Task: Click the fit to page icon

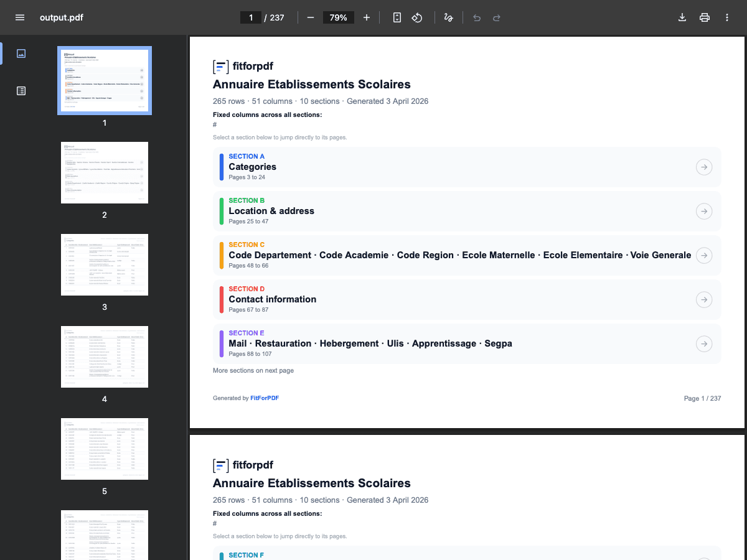Action: click(397, 17)
